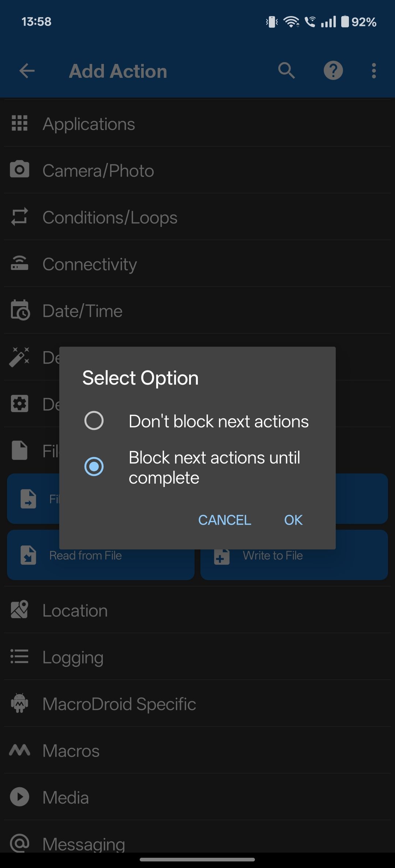Viewport: 395px width, 868px height.
Task: Confirm selection with OK
Action: pos(293,520)
